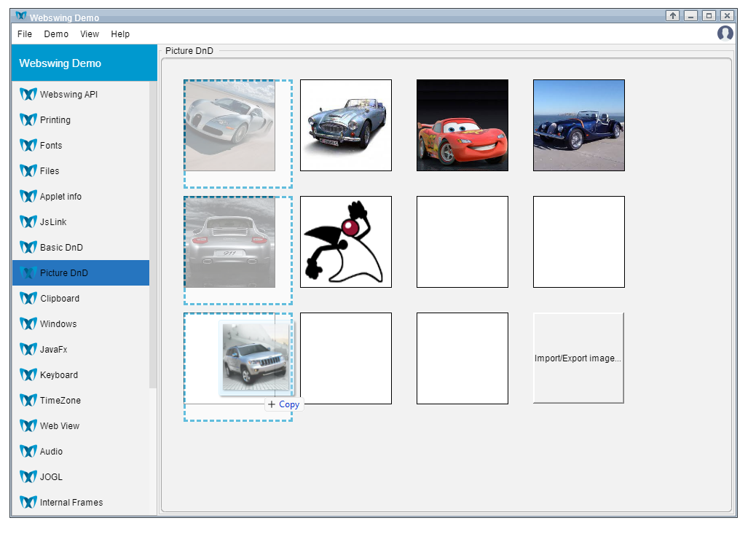The width and height of the screenshot is (756, 534).
Task: Open the File menu
Action: 25,34
